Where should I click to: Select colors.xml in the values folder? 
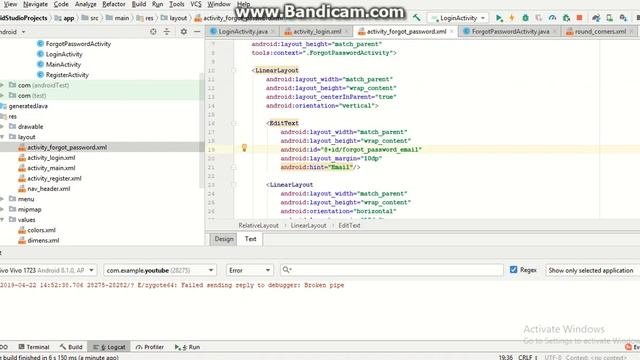pos(41,230)
